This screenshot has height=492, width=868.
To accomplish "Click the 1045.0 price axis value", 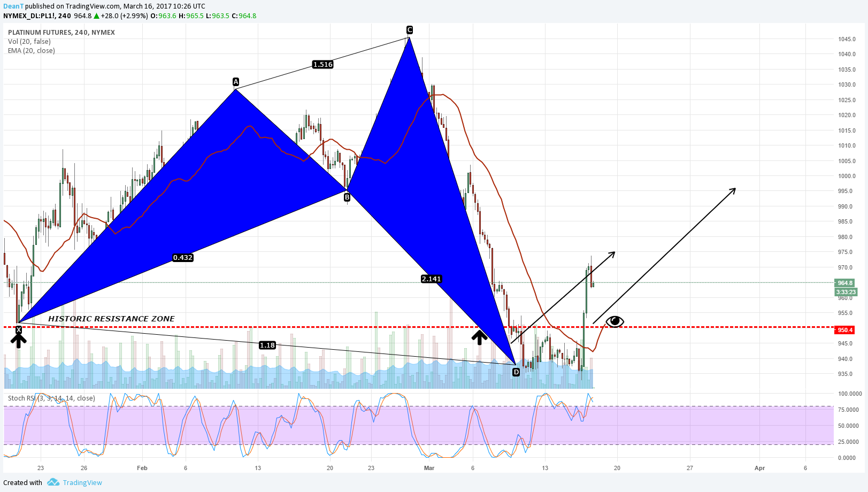I will (x=847, y=40).
